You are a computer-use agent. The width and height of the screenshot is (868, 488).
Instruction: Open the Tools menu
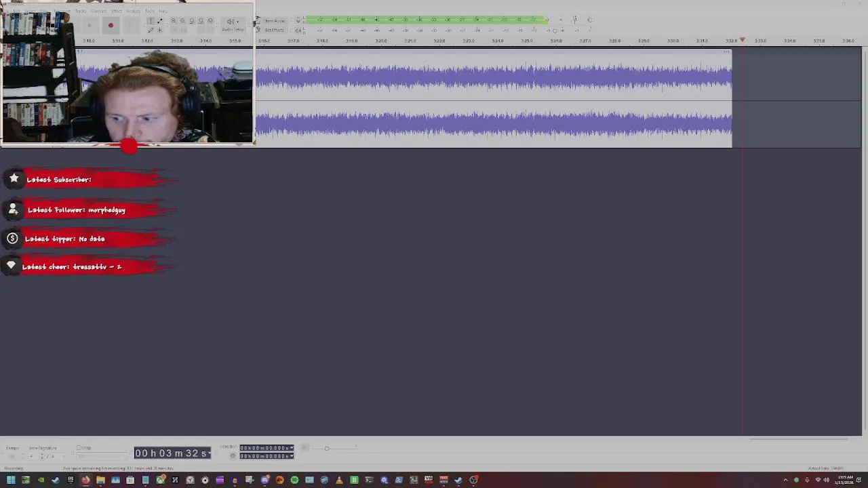[150, 11]
